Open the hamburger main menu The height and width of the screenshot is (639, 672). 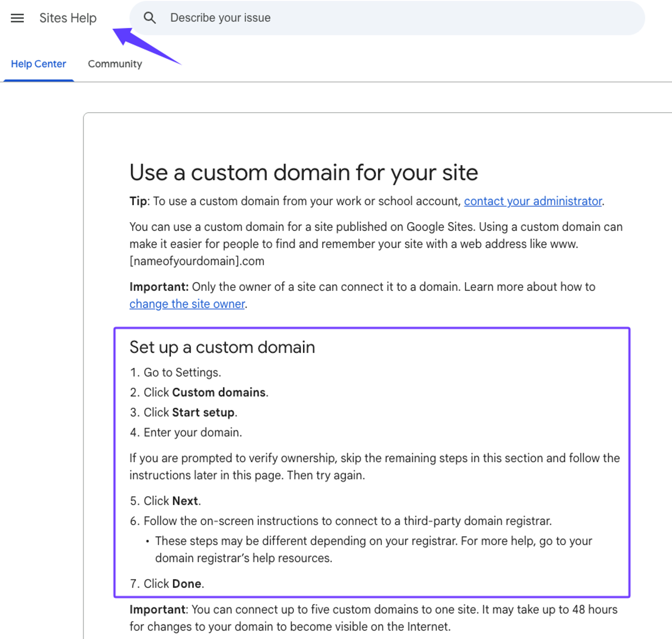click(17, 18)
